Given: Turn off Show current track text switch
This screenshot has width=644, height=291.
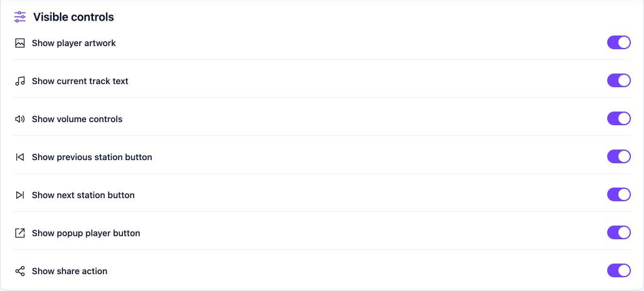Looking at the screenshot, I should click(618, 80).
